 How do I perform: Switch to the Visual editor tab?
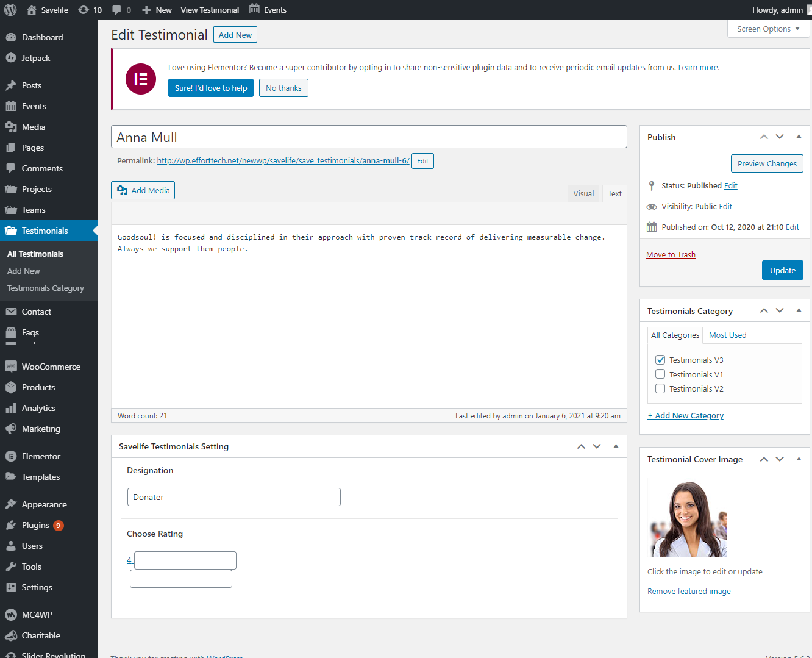tap(583, 193)
